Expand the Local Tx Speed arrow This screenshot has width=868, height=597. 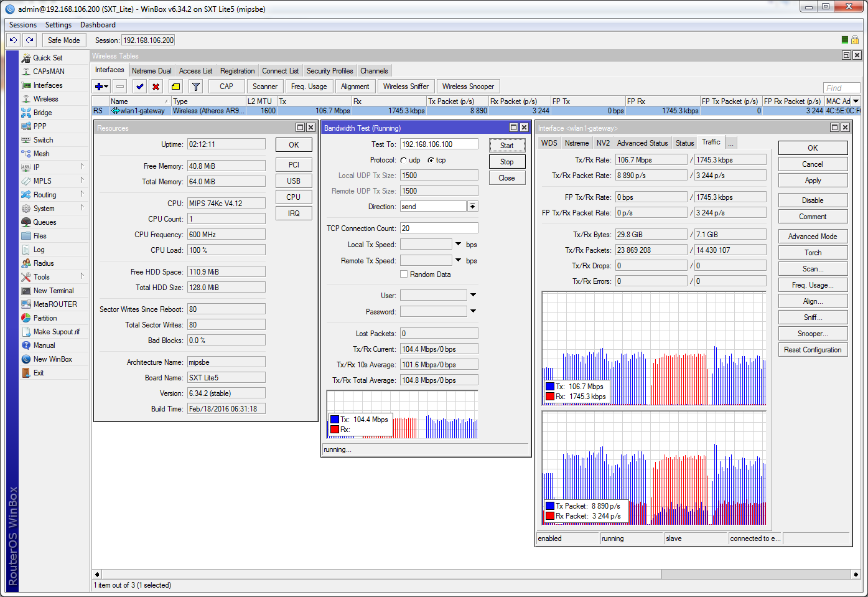pyautogui.click(x=459, y=244)
